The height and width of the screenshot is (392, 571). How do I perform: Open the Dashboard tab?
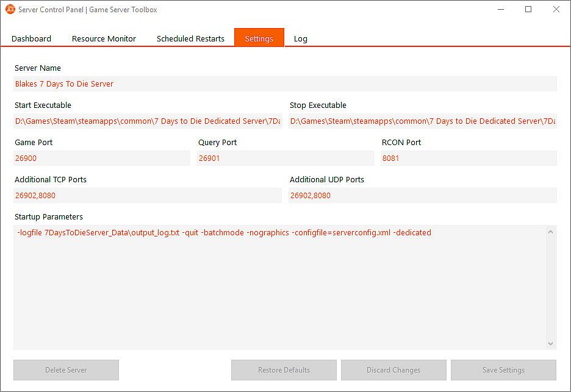point(31,38)
